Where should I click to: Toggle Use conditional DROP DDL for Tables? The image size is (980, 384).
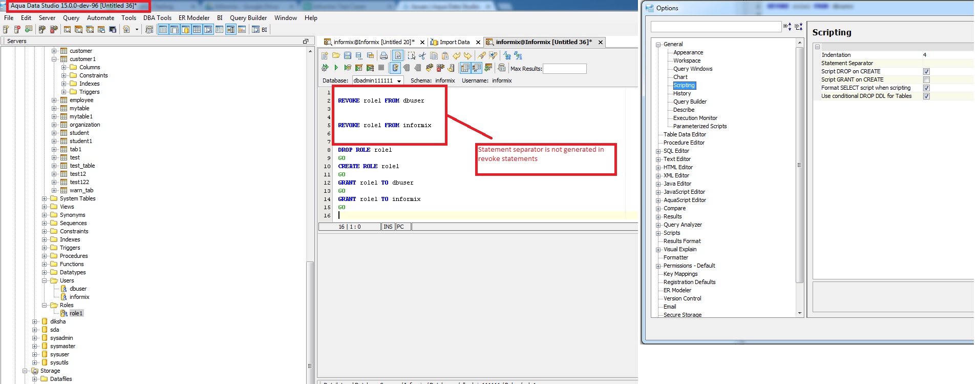(x=926, y=96)
